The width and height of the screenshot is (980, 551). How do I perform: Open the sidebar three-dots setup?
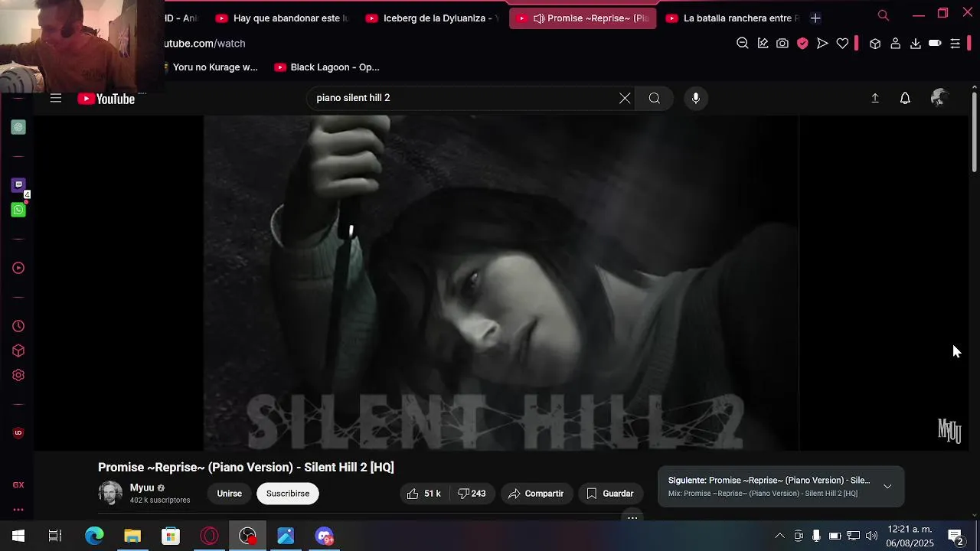pyautogui.click(x=18, y=510)
